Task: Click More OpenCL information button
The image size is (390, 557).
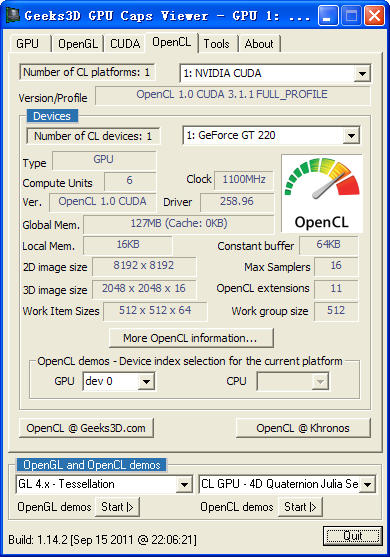Action: point(191,338)
